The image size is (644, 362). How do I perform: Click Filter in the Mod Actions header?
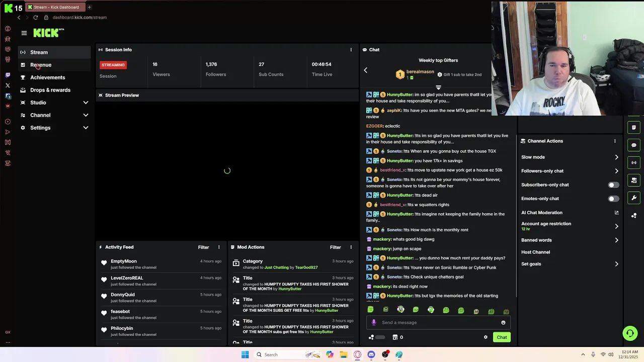pyautogui.click(x=336, y=247)
